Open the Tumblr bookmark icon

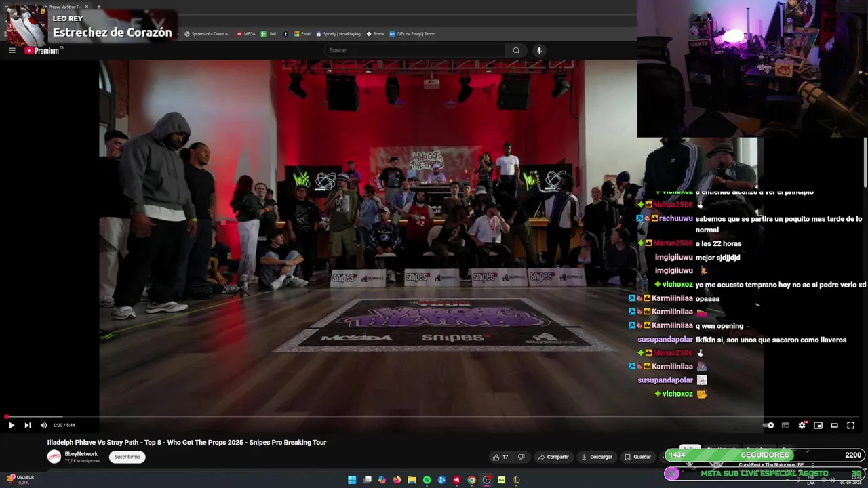pyautogui.click(x=285, y=34)
